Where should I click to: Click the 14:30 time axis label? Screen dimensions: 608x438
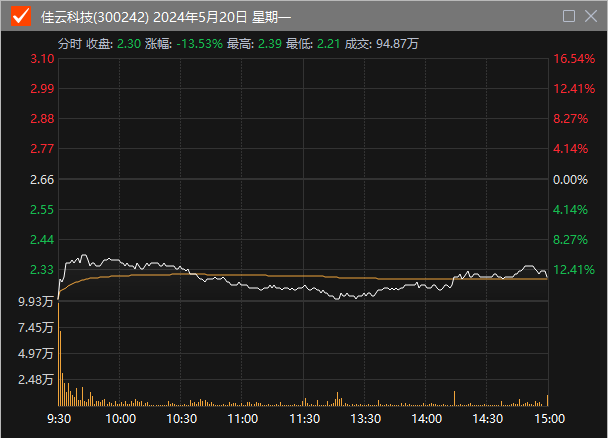point(488,419)
